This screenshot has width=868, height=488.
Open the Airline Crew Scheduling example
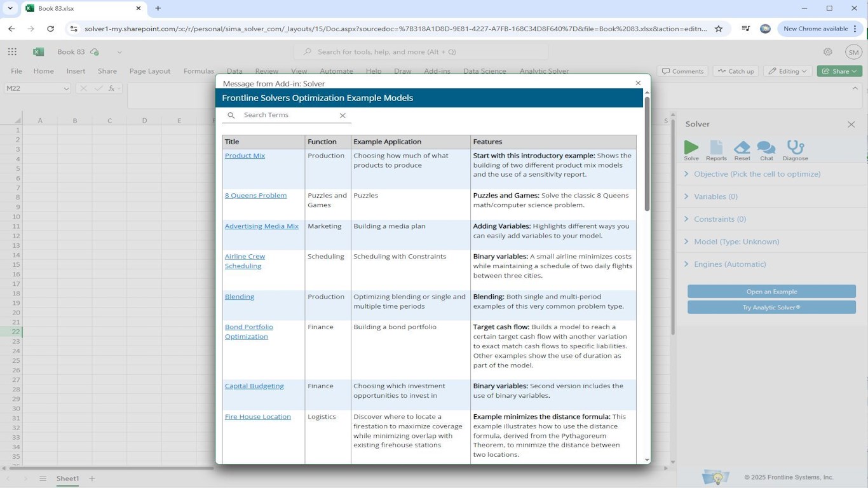click(245, 261)
